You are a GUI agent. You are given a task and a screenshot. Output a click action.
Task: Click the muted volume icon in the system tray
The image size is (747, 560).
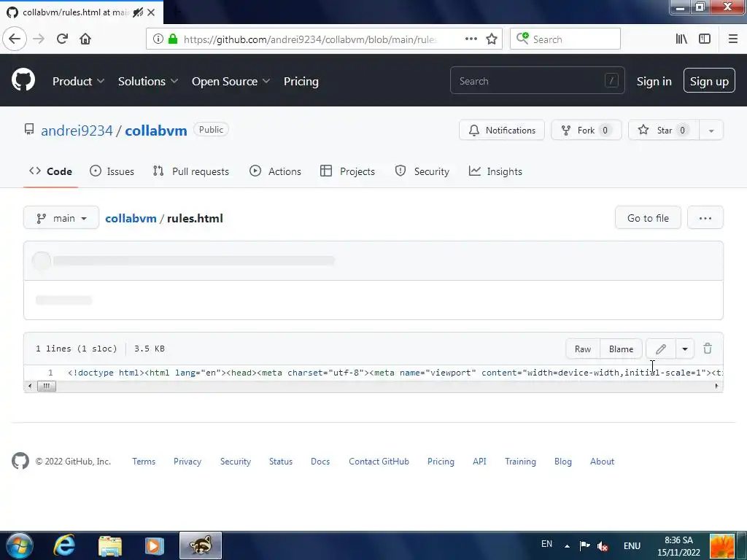pyautogui.click(x=603, y=545)
